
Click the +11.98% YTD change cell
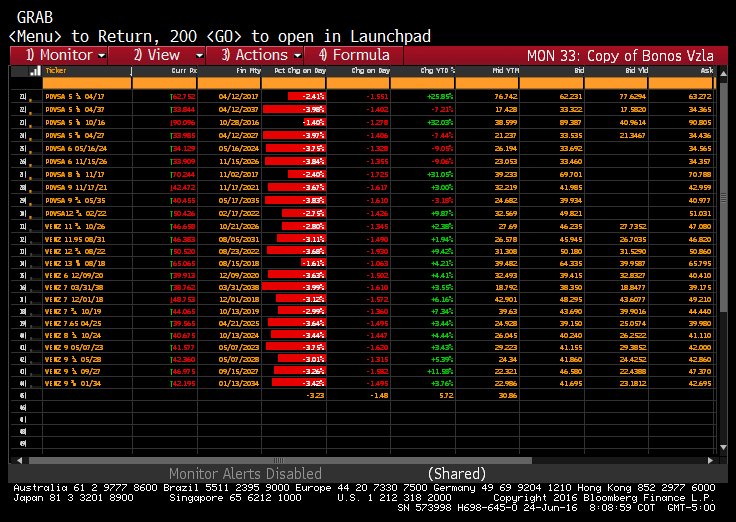tap(440, 371)
